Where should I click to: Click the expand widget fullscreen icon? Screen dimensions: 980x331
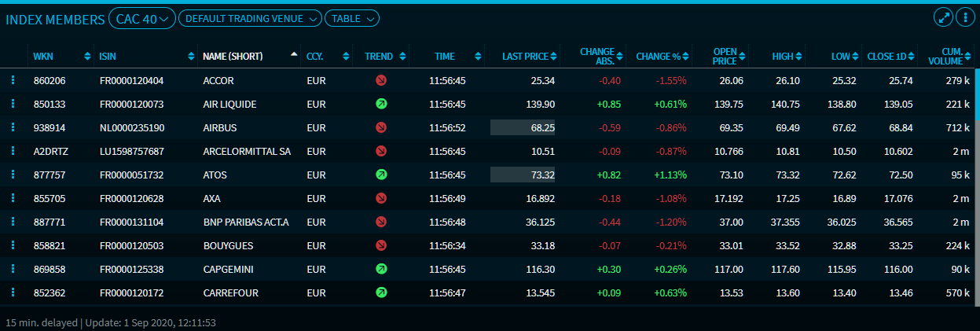[x=943, y=18]
